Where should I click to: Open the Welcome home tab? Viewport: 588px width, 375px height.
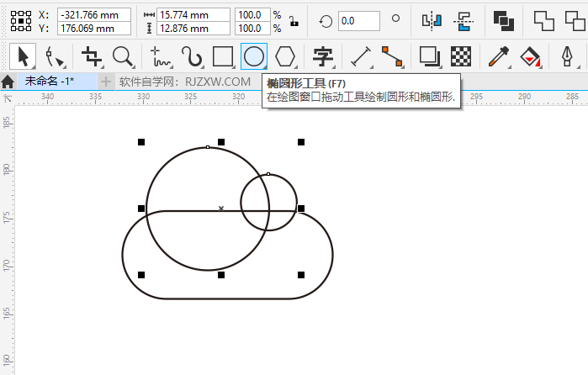tap(8, 82)
